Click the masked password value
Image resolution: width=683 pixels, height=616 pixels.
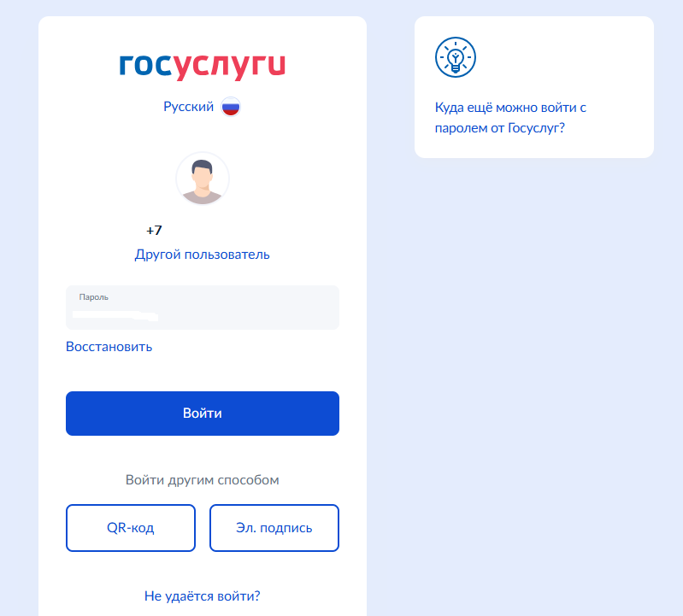pos(115,315)
